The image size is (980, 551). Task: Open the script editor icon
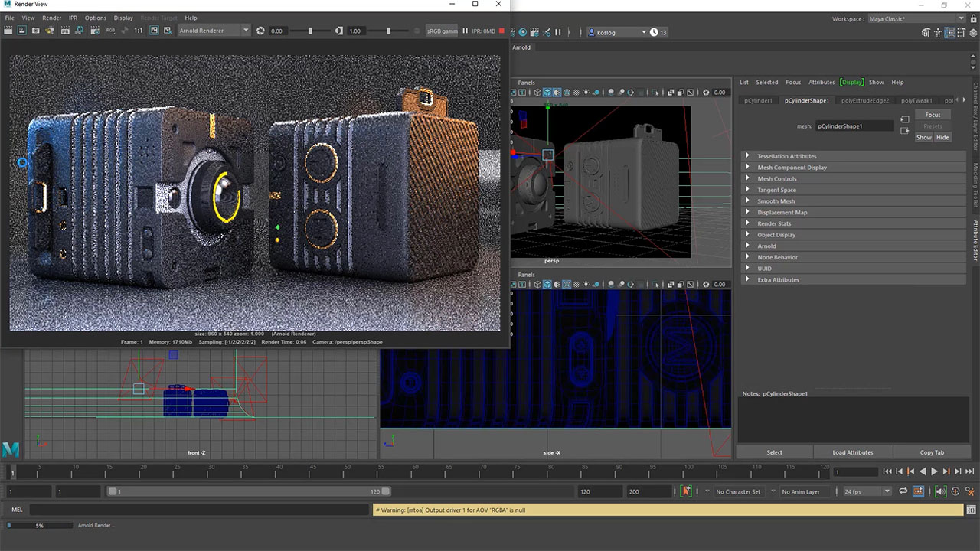click(971, 510)
